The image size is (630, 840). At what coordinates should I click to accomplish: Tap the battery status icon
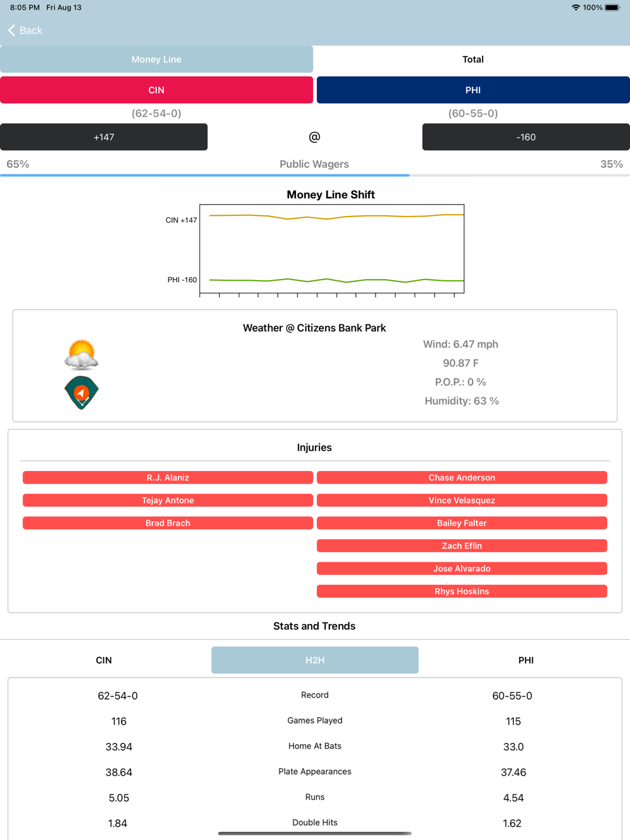[x=612, y=8]
